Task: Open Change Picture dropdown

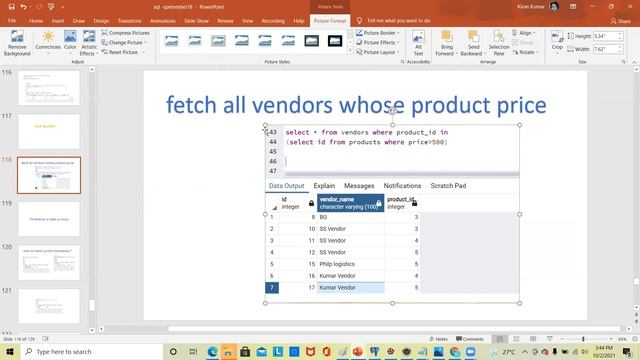Action: click(124, 42)
